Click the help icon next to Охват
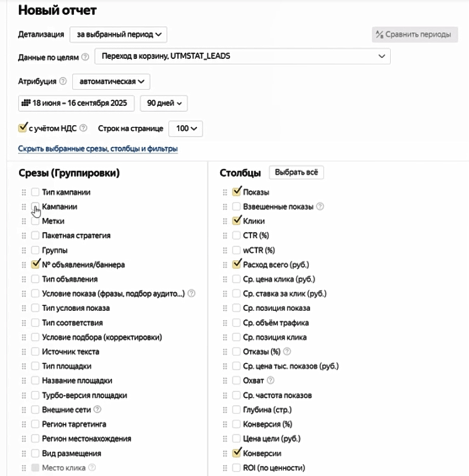The height and width of the screenshot is (476, 469). coord(270,380)
